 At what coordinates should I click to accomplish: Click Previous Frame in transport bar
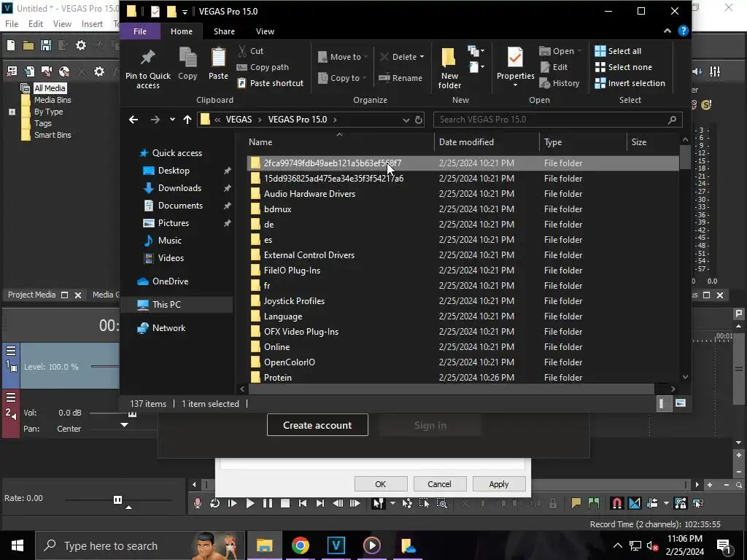[338, 503]
